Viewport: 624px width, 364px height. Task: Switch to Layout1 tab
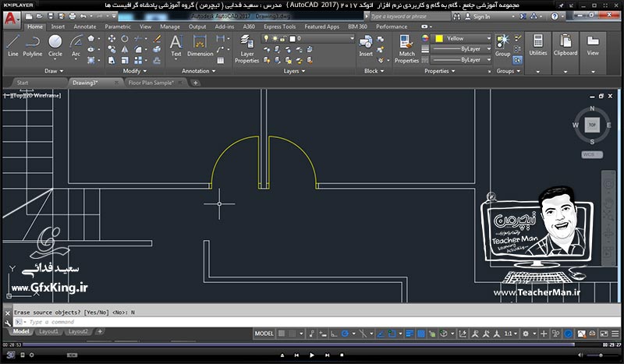tap(48, 331)
